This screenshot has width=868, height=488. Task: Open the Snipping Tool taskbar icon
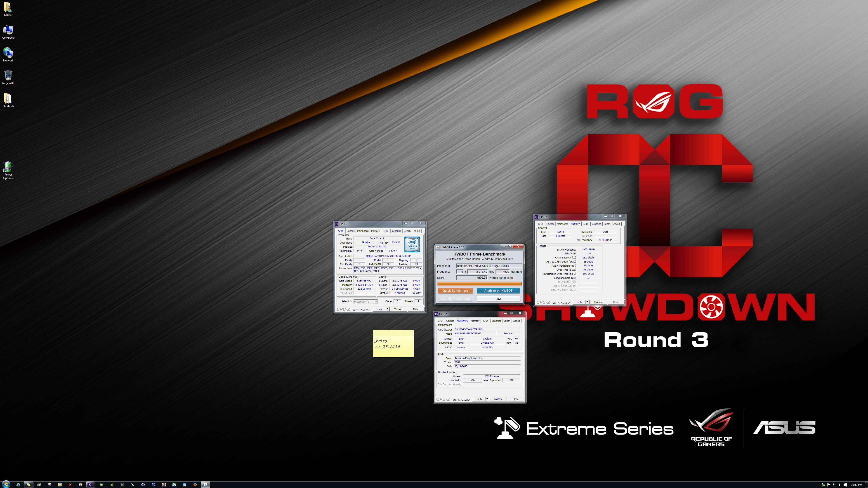pos(50,485)
